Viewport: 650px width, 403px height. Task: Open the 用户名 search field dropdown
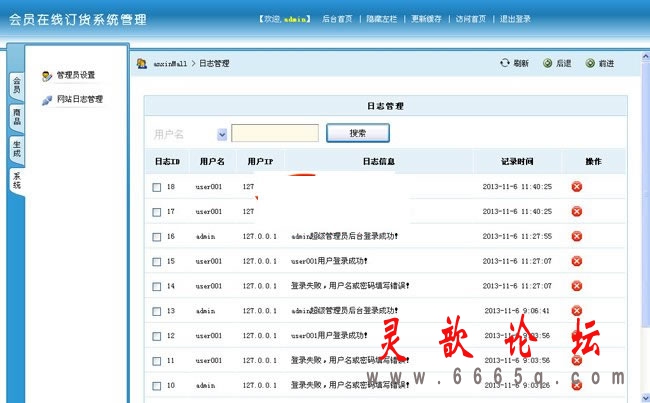pos(222,134)
